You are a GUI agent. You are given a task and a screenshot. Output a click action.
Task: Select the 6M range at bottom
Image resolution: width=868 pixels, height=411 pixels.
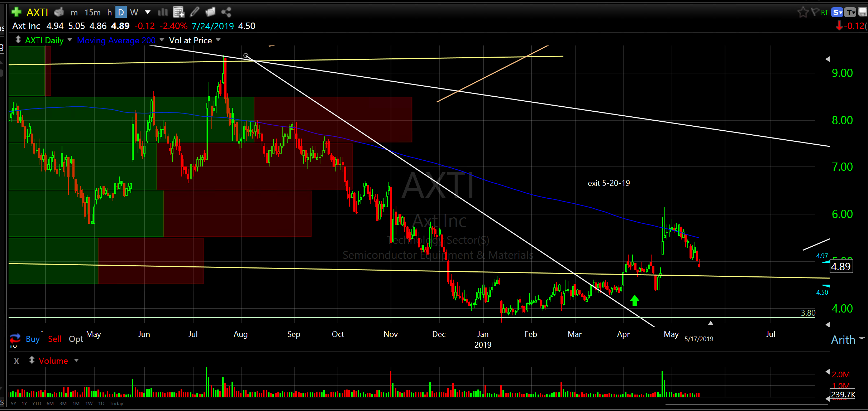50,403
